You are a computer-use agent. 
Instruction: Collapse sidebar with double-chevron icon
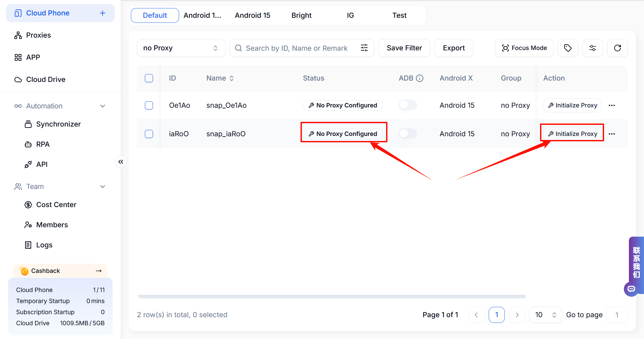121,162
